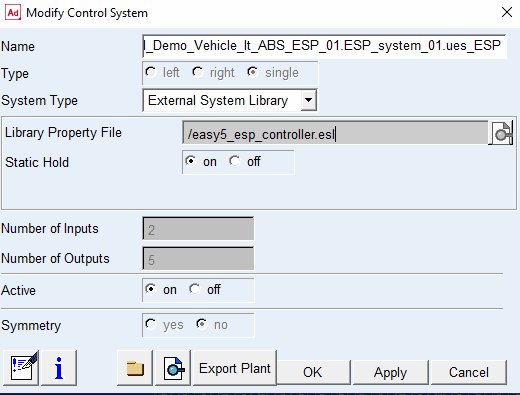Open the System Type dropdown arrow
This screenshot has width=520, height=395.
tap(308, 100)
